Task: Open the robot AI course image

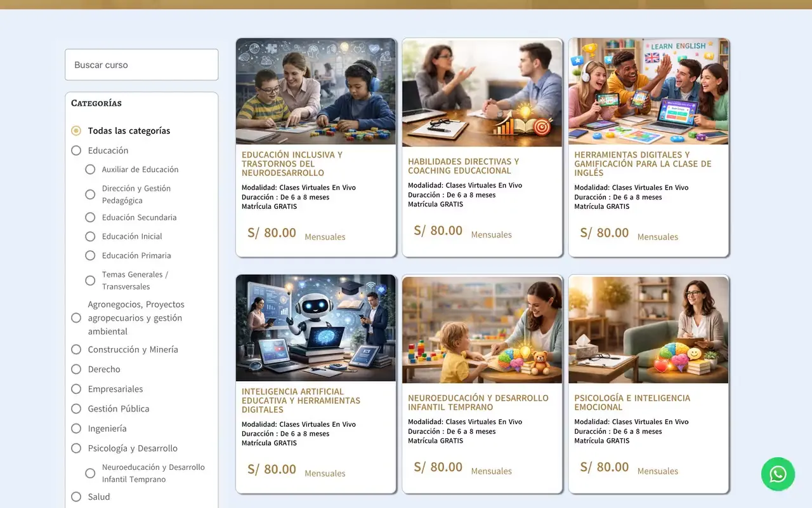Action: 316,328
